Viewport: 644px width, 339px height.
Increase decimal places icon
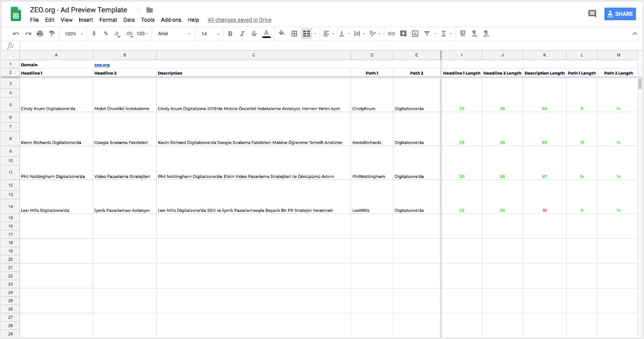[129, 34]
